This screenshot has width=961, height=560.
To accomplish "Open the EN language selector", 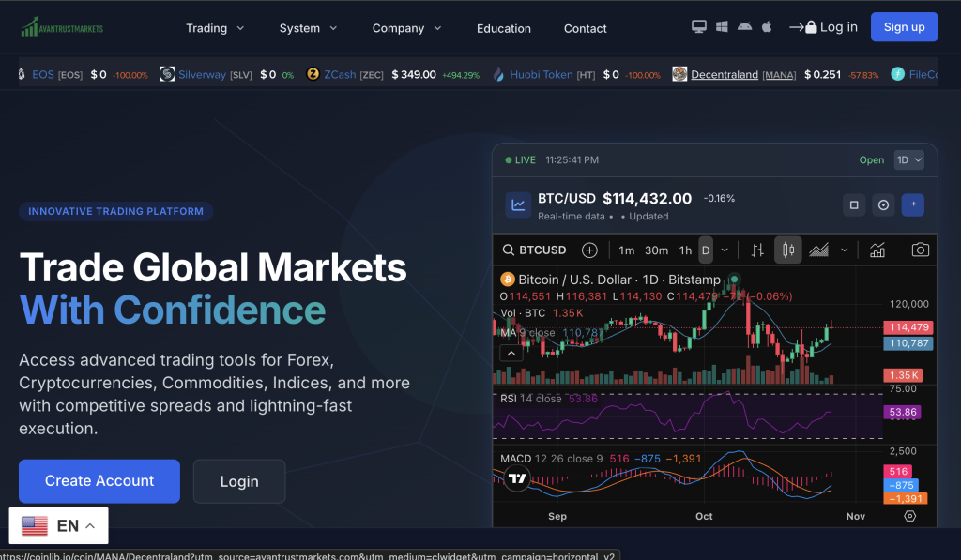I will (x=58, y=526).
